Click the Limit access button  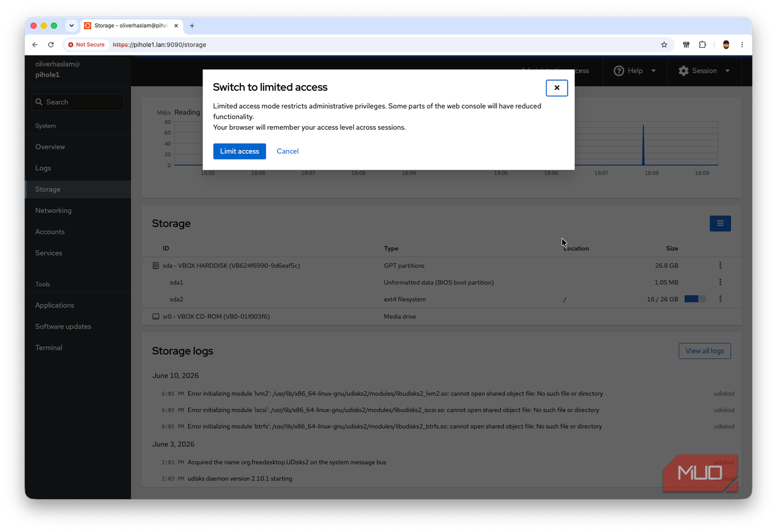(240, 151)
